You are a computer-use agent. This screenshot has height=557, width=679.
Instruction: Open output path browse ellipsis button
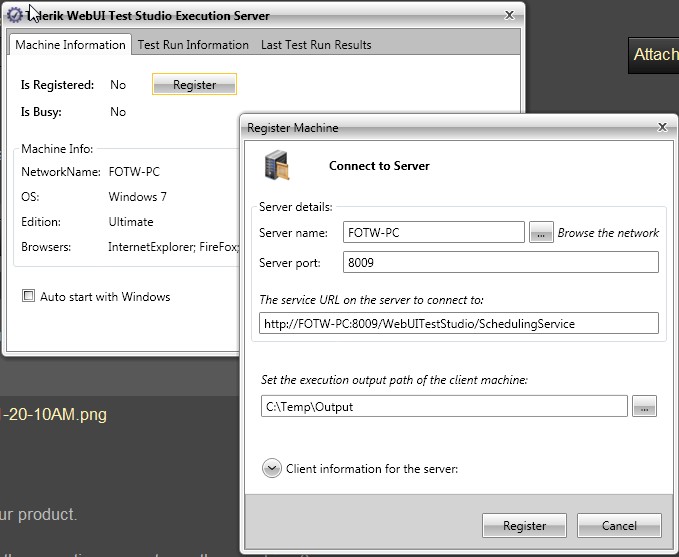click(645, 406)
